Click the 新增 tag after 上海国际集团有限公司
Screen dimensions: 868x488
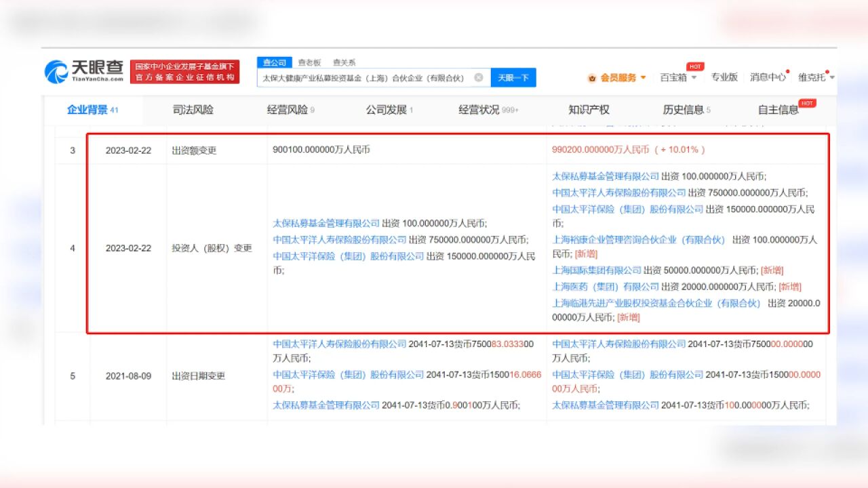(772, 270)
